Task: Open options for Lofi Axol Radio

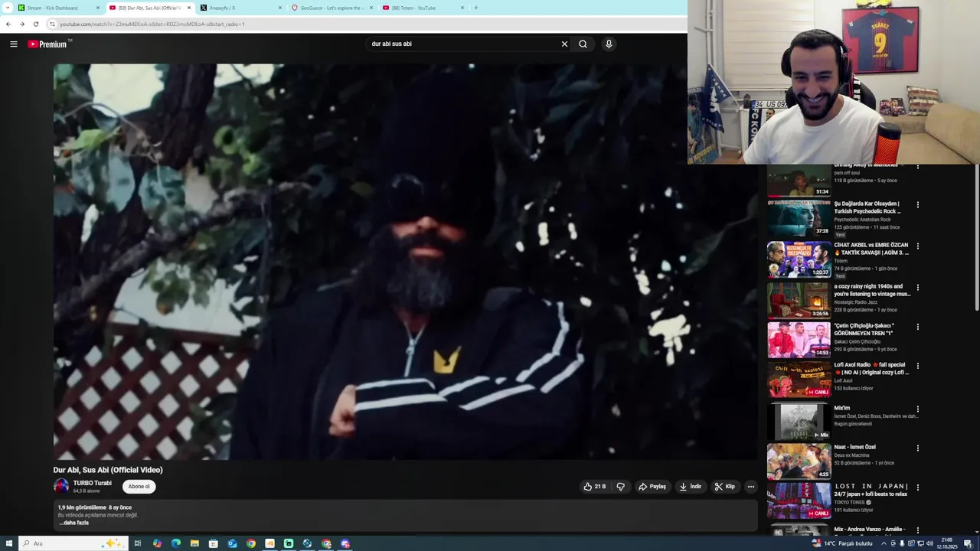Action: tap(917, 366)
